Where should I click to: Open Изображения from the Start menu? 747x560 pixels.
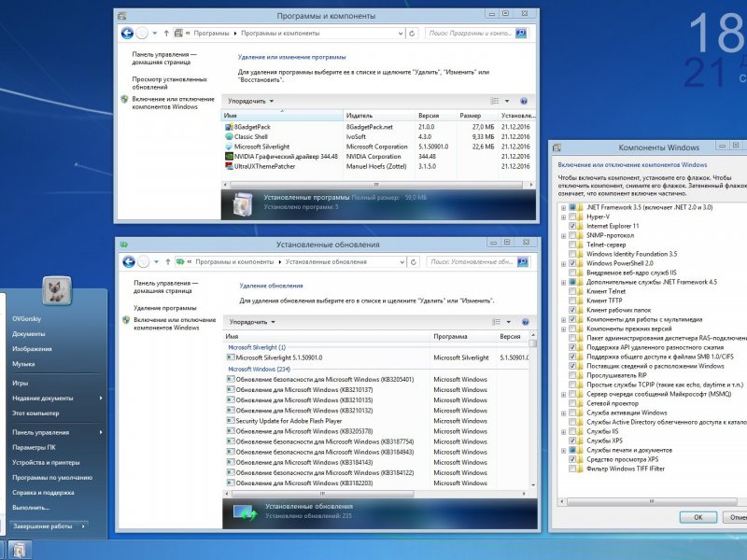tap(32, 349)
